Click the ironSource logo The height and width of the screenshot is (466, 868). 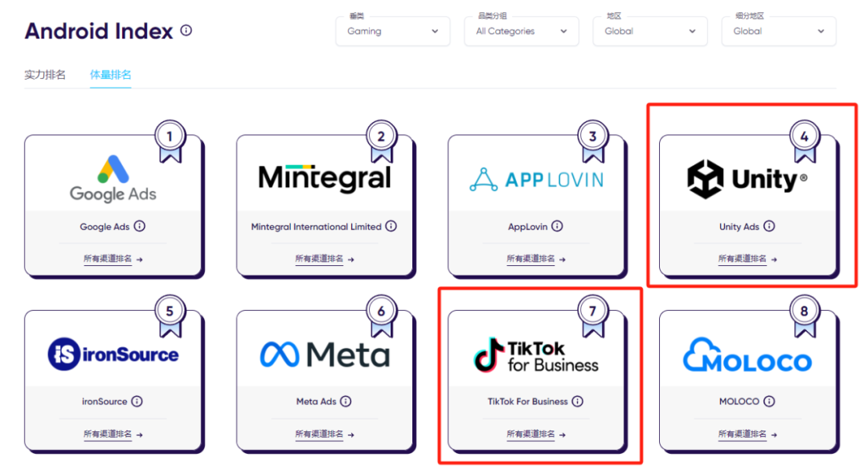(113, 354)
